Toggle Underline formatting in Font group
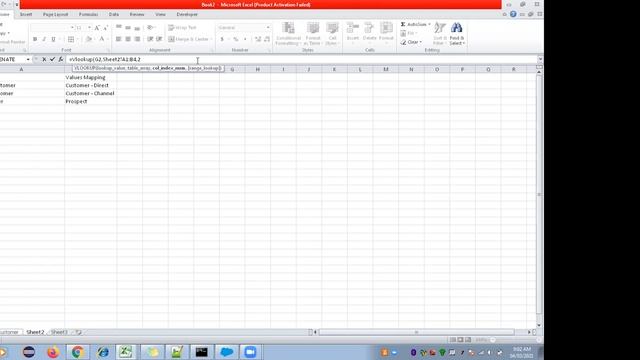The image size is (640, 360). click(53, 39)
